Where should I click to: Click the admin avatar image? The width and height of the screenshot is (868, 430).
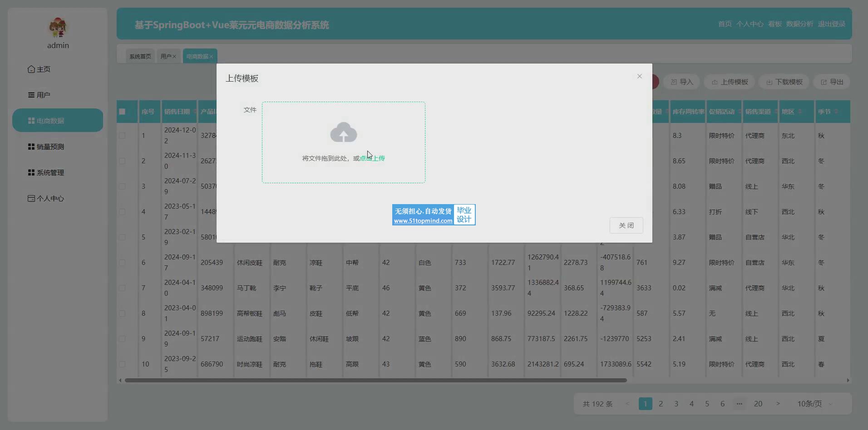58,28
